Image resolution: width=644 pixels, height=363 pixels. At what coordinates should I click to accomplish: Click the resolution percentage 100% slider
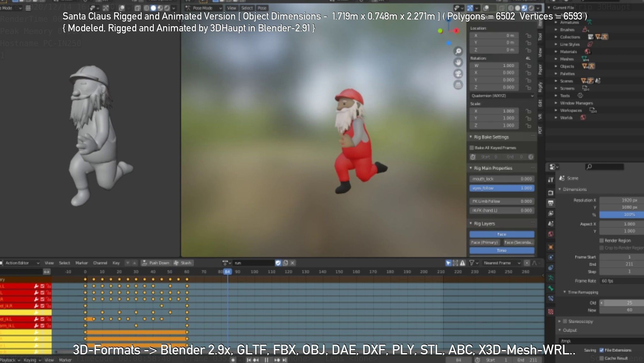(622, 214)
